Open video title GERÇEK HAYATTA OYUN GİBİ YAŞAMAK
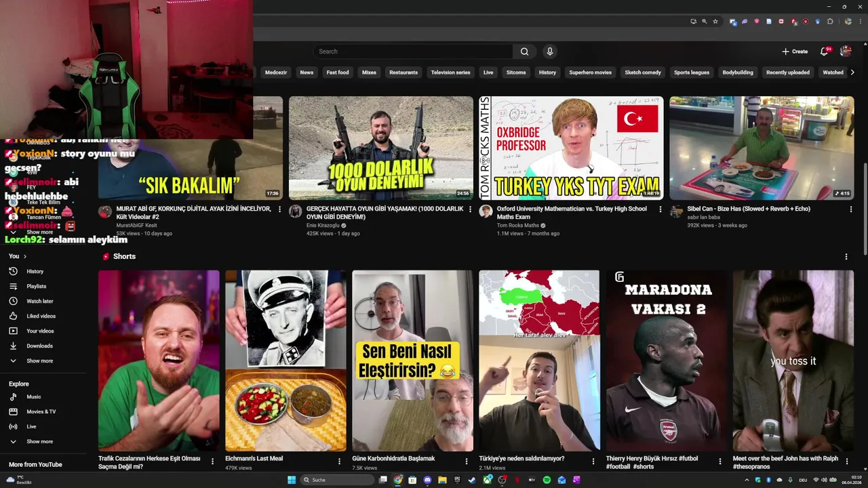 [x=384, y=213]
